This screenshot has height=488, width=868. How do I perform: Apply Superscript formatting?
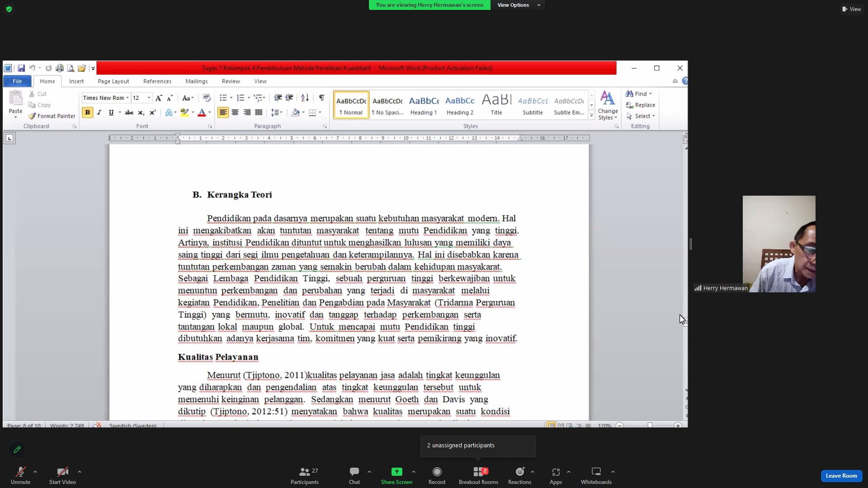click(153, 113)
